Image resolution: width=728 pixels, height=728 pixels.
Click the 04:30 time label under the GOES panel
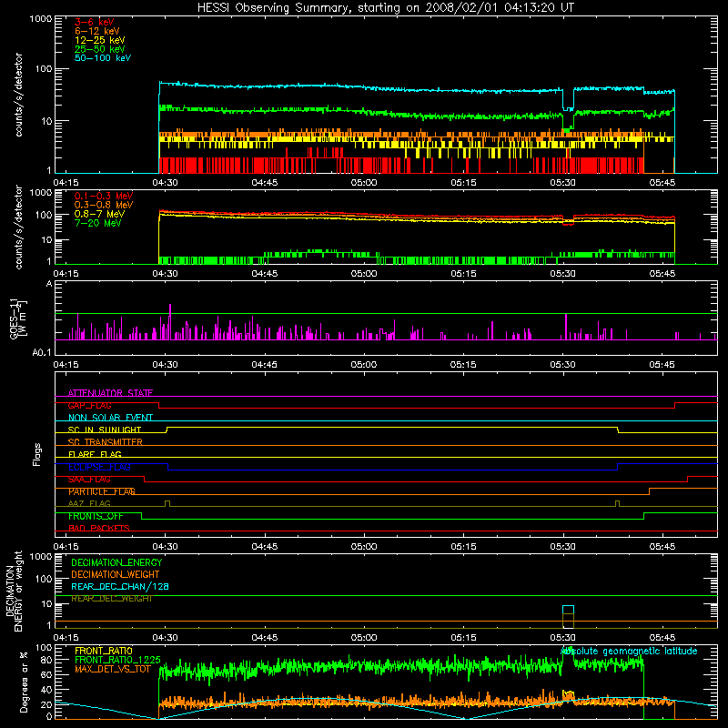point(166,365)
